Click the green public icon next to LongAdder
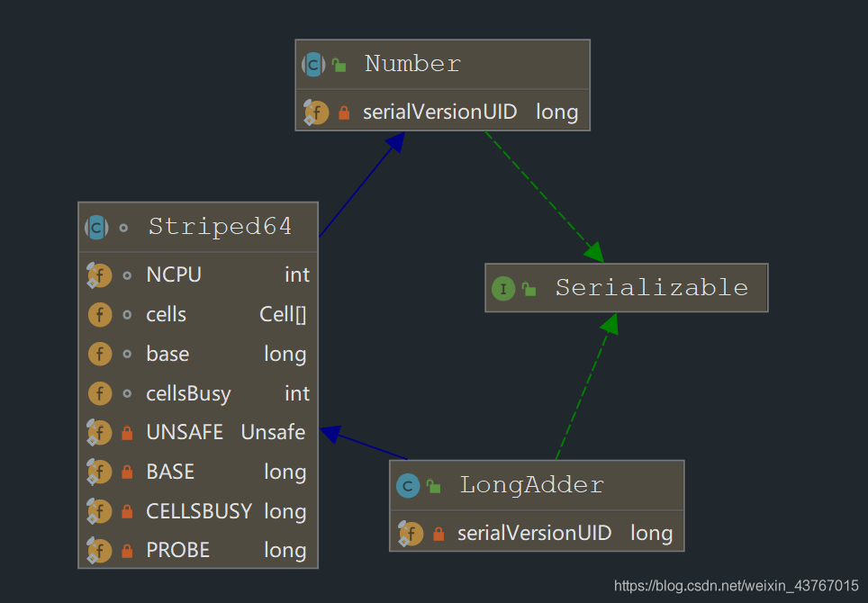This screenshot has height=603, width=868. [x=433, y=486]
